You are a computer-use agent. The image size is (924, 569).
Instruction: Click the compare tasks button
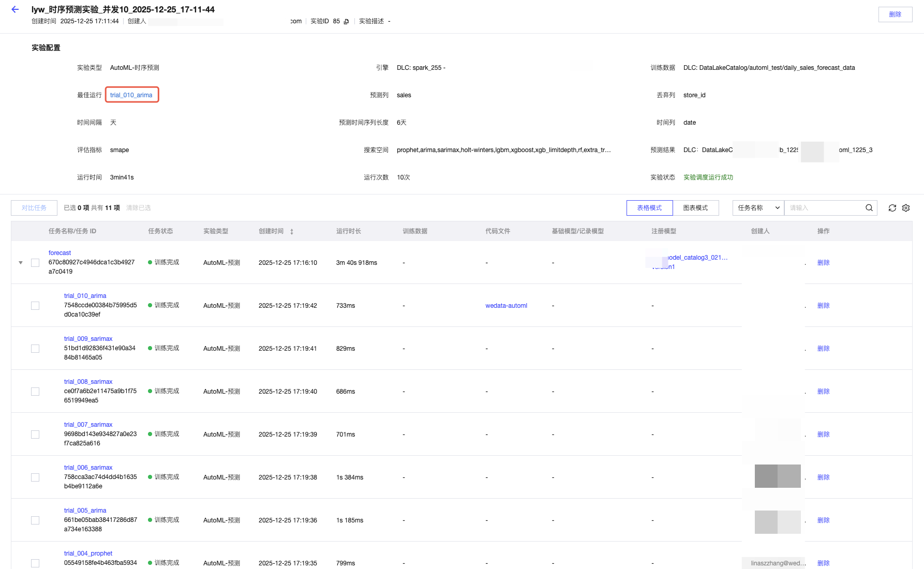coord(34,208)
